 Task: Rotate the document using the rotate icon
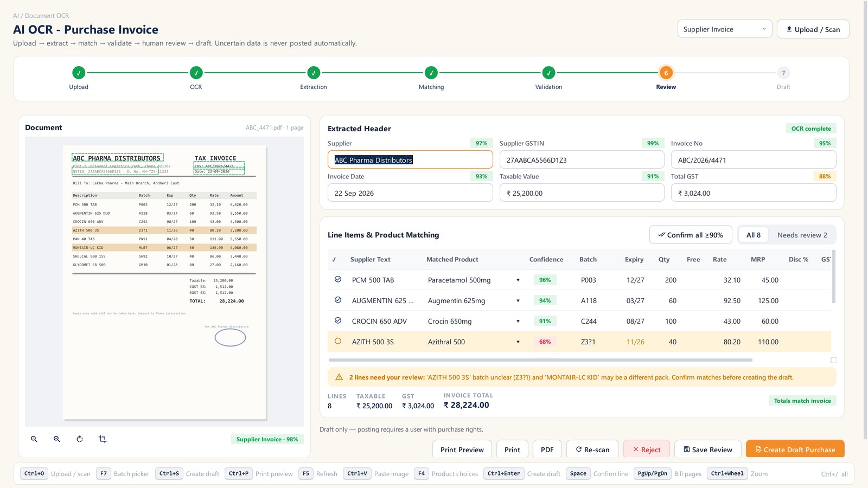tap(80, 439)
